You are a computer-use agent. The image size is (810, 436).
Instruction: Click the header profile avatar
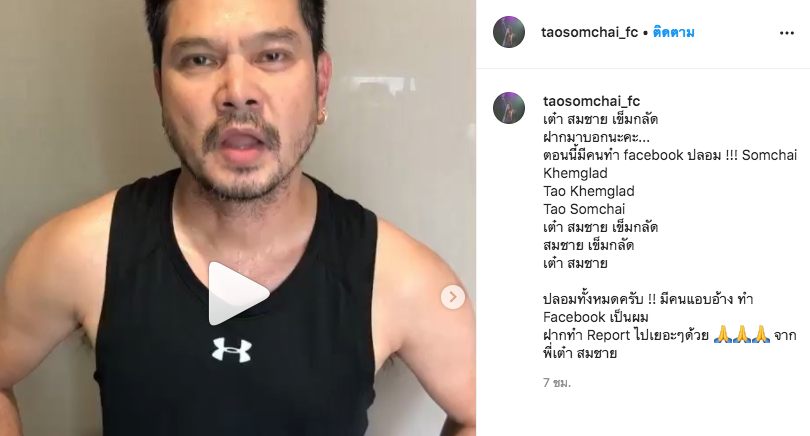509,32
